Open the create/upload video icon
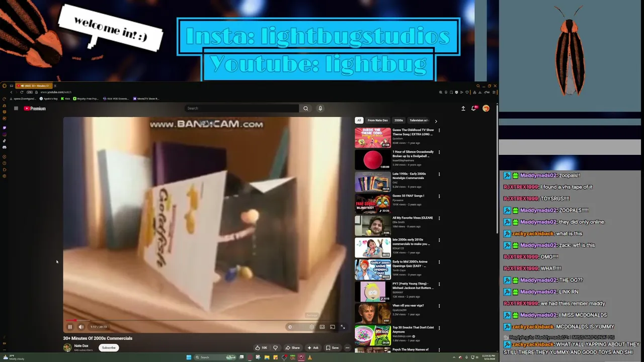 463,108
